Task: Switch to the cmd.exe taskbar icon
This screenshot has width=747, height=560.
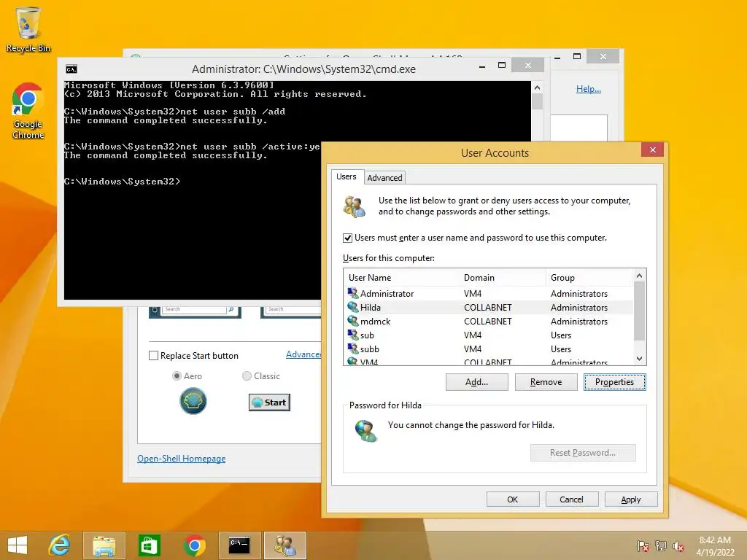Action: [x=239, y=545]
